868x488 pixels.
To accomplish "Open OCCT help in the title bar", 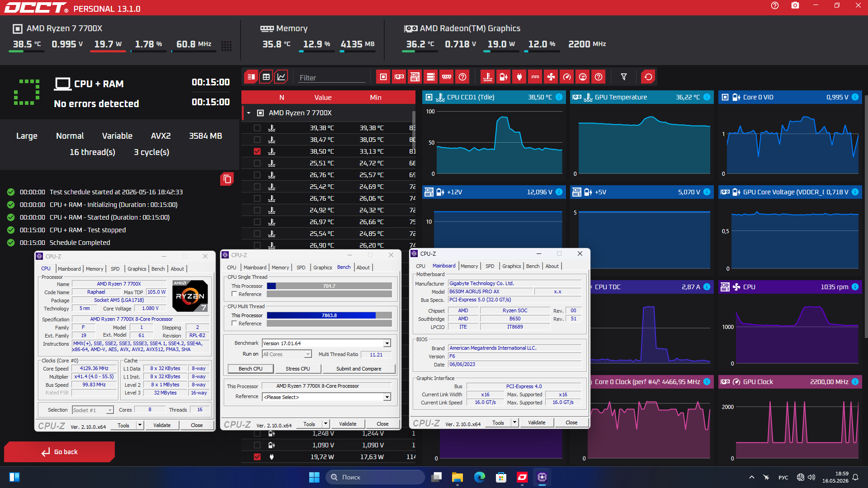I will (775, 5).
